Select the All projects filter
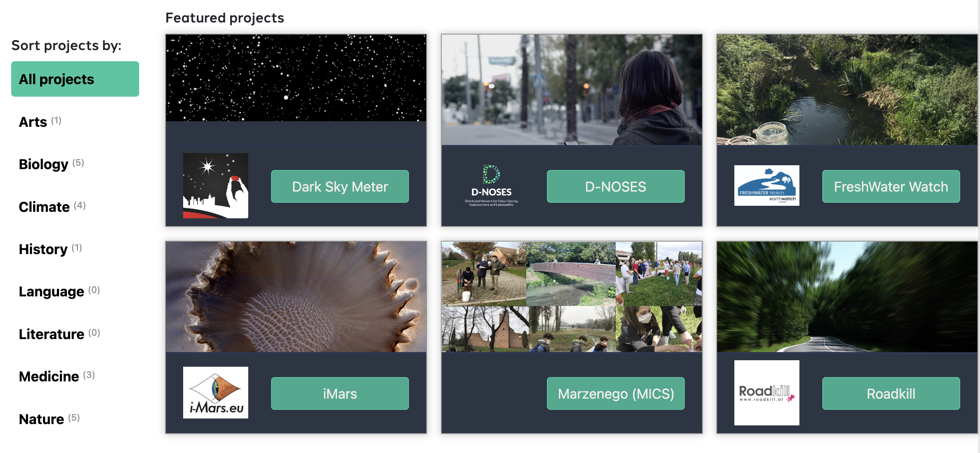Viewport: 980px width, 453px height. pyautogui.click(x=75, y=79)
